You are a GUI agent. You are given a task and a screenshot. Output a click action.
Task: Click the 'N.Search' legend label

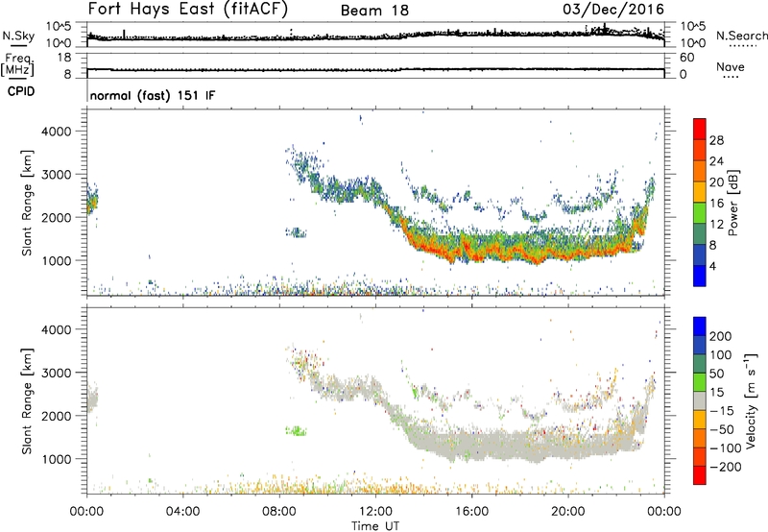741,36
